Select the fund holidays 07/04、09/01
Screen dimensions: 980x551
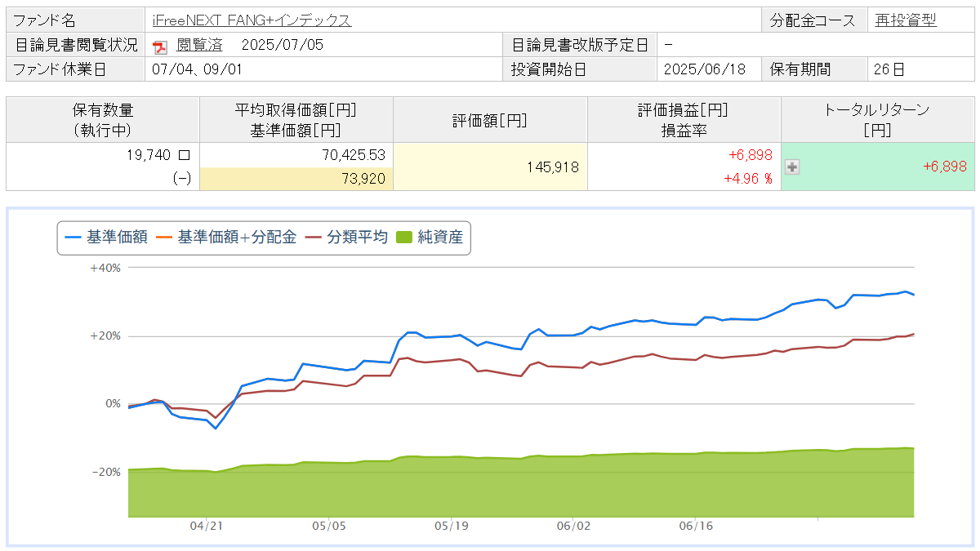pos(197,69)
